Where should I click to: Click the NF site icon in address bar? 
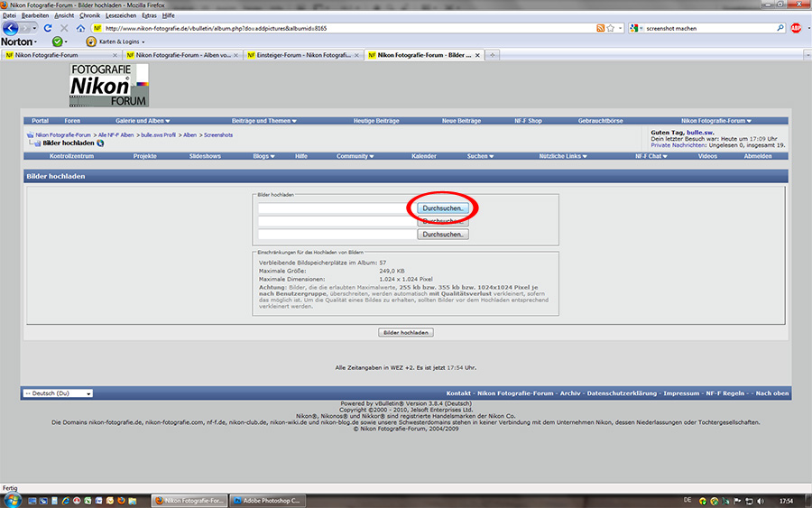click(97, 28)
